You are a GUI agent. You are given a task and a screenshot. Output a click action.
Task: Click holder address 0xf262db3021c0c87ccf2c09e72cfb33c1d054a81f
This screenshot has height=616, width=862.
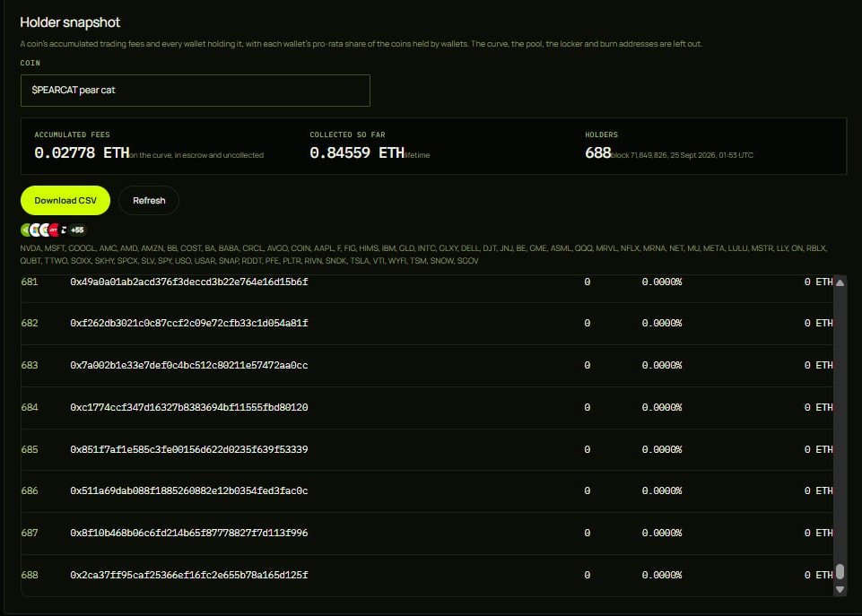(x=189, y=323)
